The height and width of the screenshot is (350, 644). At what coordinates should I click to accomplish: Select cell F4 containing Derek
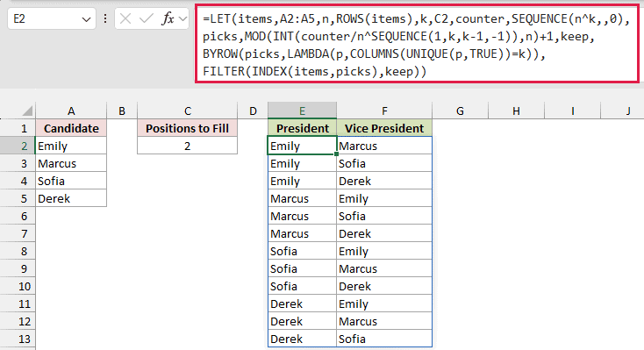(384, 181)
